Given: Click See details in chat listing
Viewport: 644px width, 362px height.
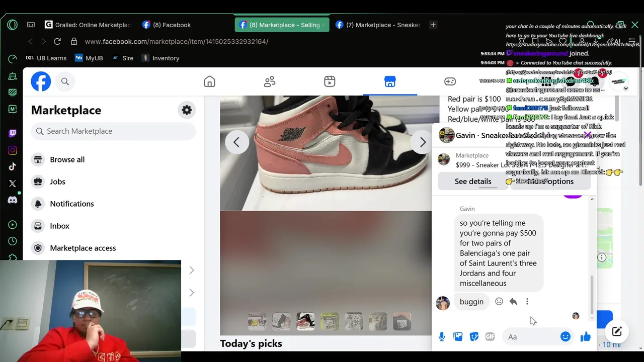Looking at the screenshot, I should coord(473,182).
